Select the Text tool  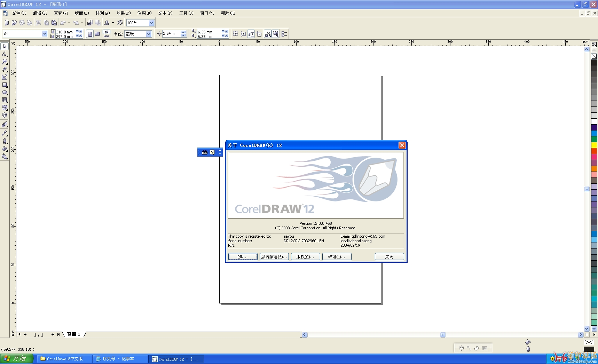pos(5,116)
